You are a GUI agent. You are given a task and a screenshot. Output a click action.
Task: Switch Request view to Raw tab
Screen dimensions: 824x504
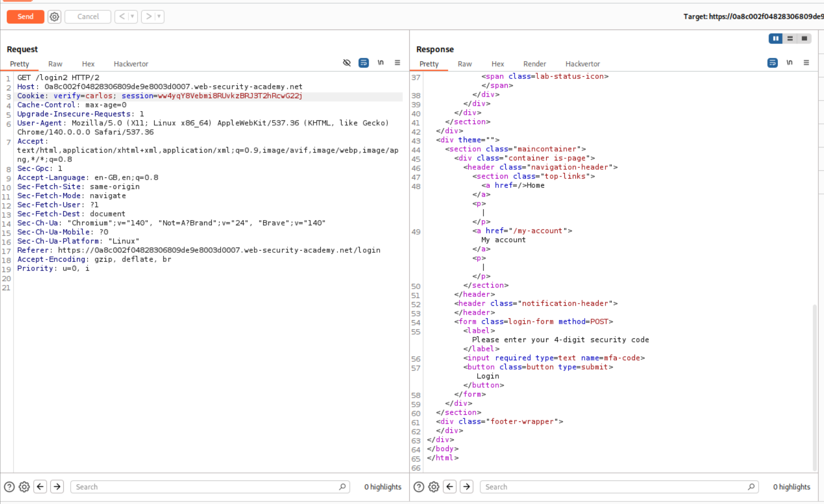55,64
